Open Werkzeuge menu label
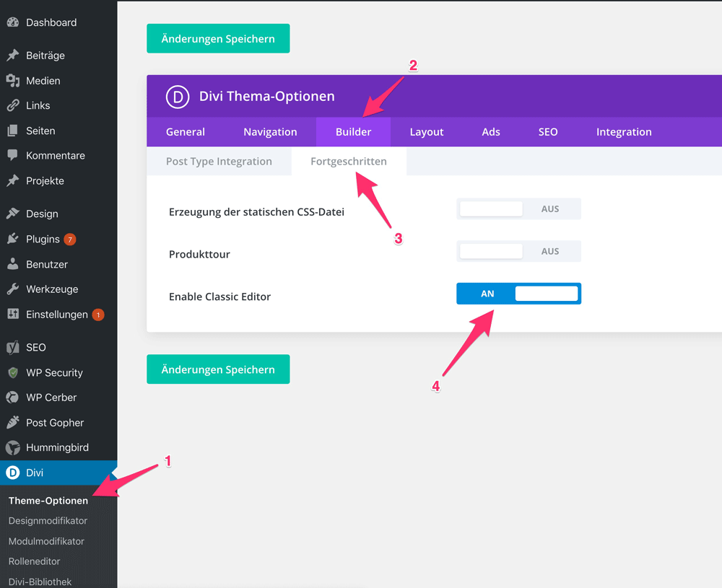The width and height of the screenshot is (722, 588). tap(52, 289)
